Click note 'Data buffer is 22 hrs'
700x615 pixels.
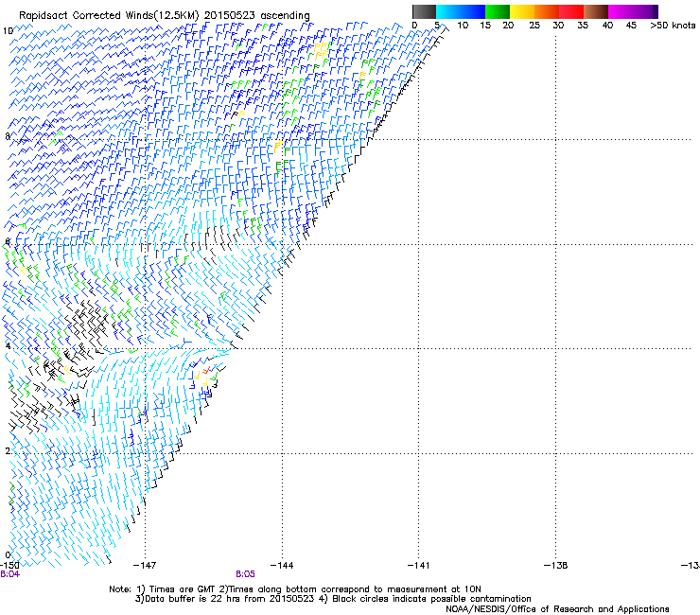(x=191, y=599)
